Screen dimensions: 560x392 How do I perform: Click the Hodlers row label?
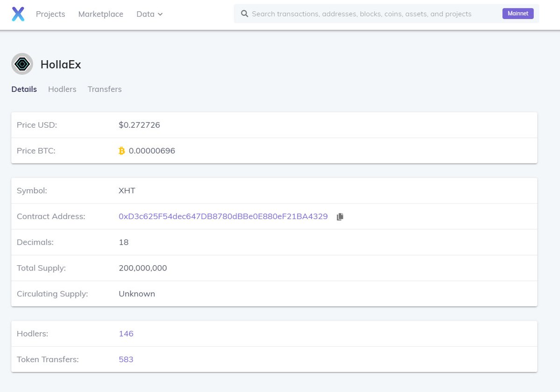click(33, 334)
